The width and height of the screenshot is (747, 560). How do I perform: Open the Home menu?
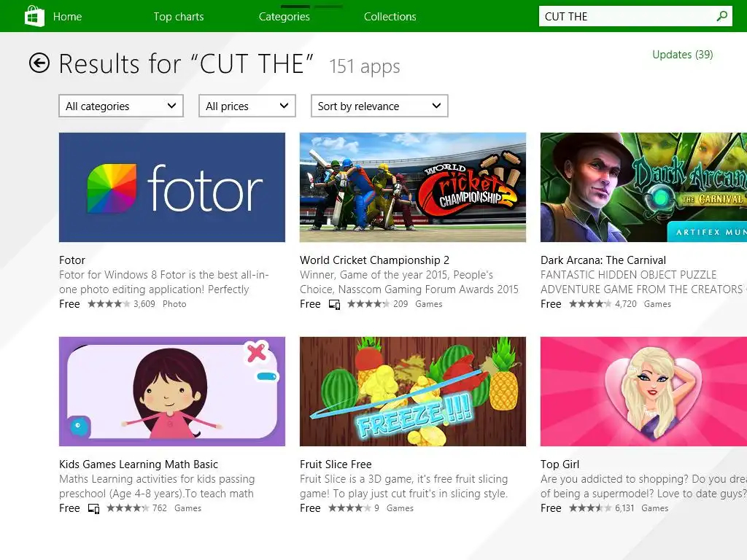(67, 17)
